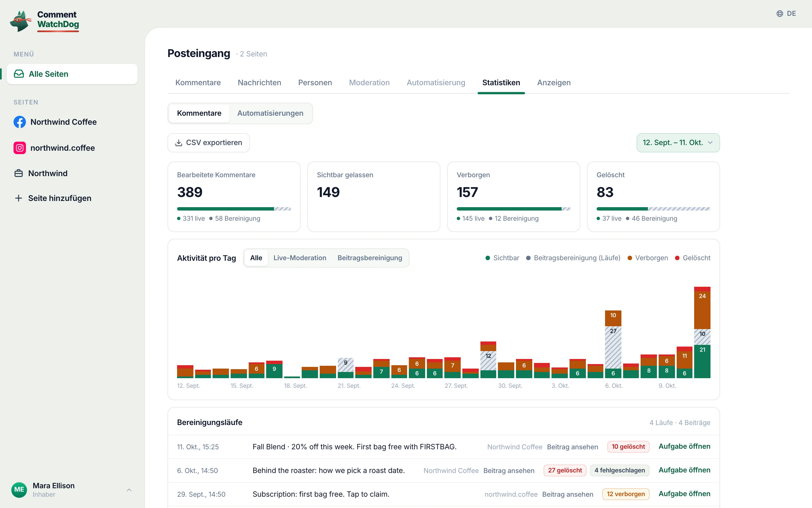
Task: Toggle the Sichtbar legend dot
Action: tap(487, 258)
